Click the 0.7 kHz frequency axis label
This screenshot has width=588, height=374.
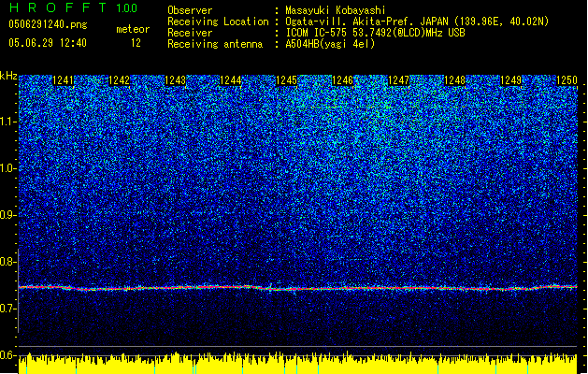(7, 309)
